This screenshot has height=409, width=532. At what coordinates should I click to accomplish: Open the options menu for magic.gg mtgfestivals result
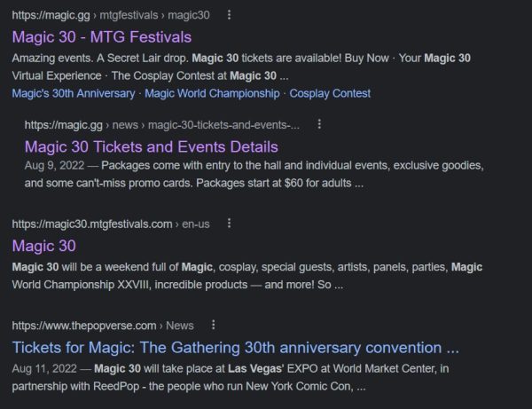coord(230,15)
